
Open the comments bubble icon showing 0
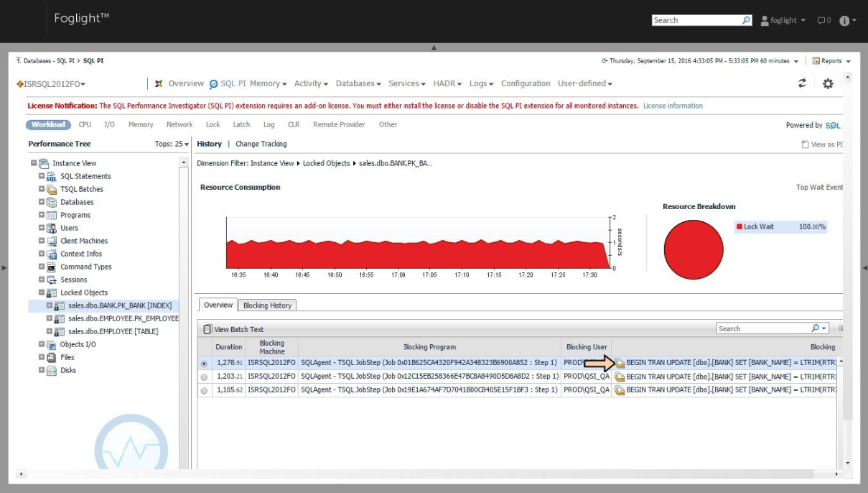point(824,20)
